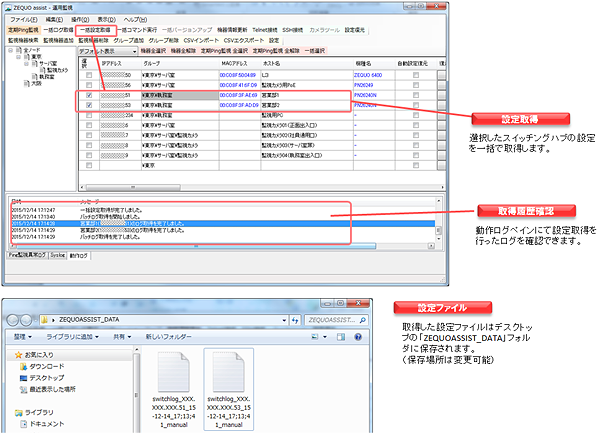
Task: Check the row checkbox for 監視カメラ用PoE
Action: click(89, 85)
